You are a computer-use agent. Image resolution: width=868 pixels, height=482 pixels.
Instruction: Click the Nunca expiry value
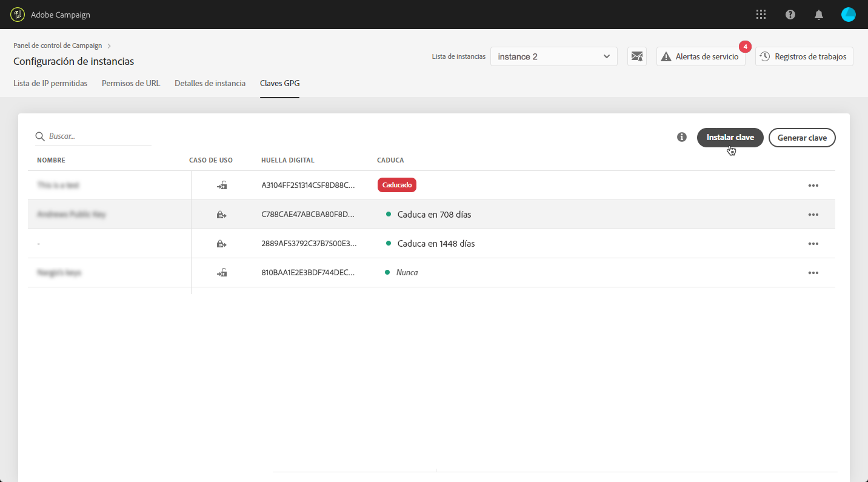coord(407,273)
